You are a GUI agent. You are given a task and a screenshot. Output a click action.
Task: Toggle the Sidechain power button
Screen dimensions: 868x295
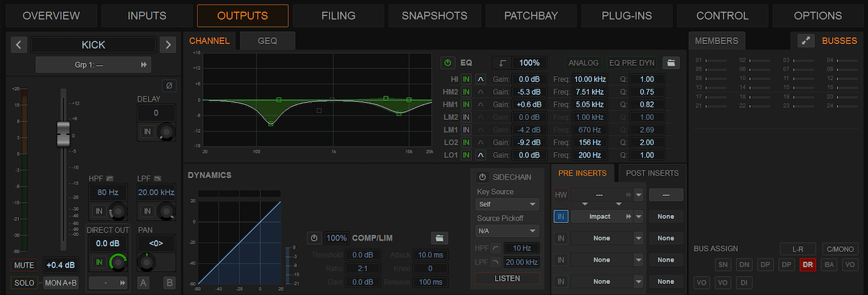coord(482,177)
